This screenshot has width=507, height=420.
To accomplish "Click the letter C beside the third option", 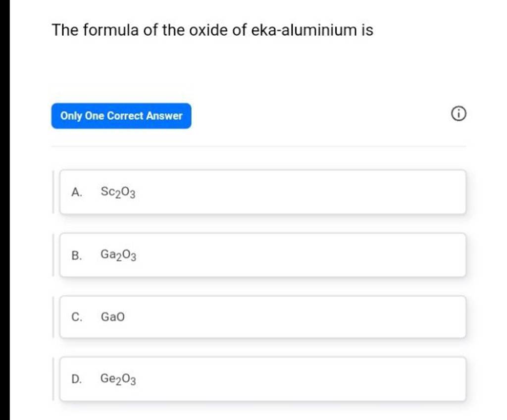I will [x=75, y=317].
